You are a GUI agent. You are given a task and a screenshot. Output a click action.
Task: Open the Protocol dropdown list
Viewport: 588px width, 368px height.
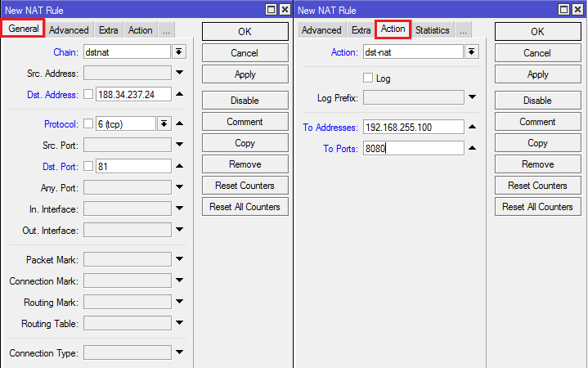pyautogui.click(x=164, y=123)
